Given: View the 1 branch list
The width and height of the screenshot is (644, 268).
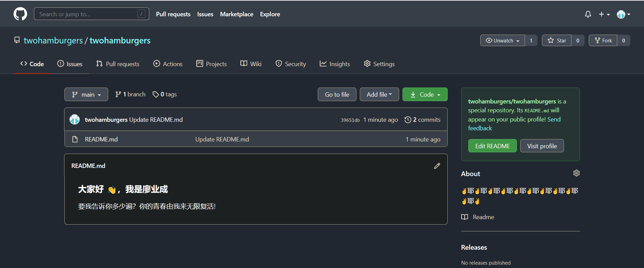Looking at the screenshot, I should pyautogui.click(x=131, y=94).
